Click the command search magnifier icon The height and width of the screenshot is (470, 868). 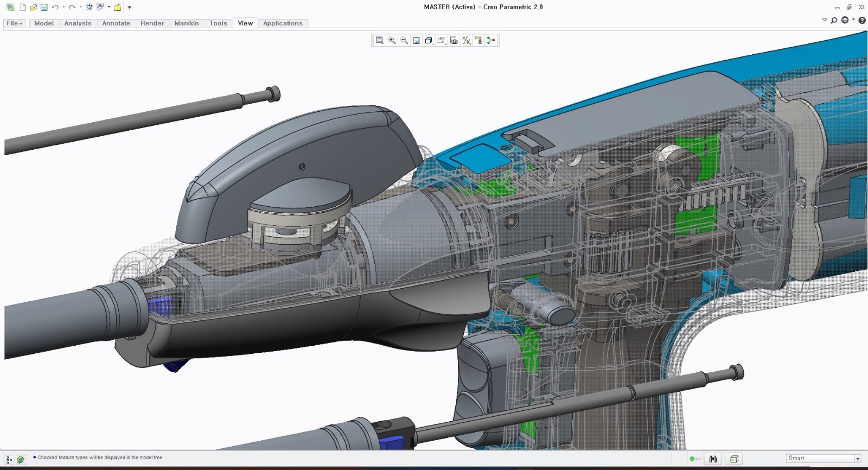tap(834, 20)
